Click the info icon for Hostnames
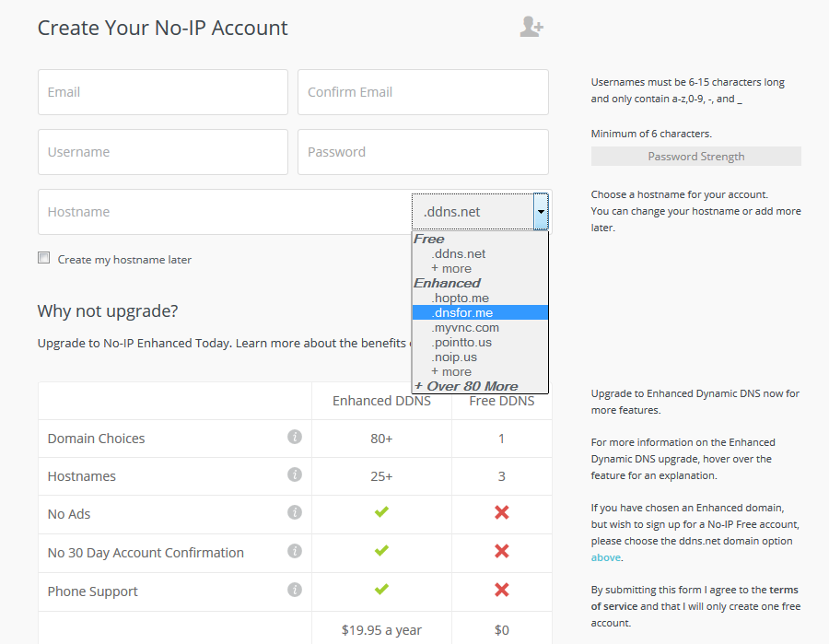829x644 pixels. click(x=295, y=474)
